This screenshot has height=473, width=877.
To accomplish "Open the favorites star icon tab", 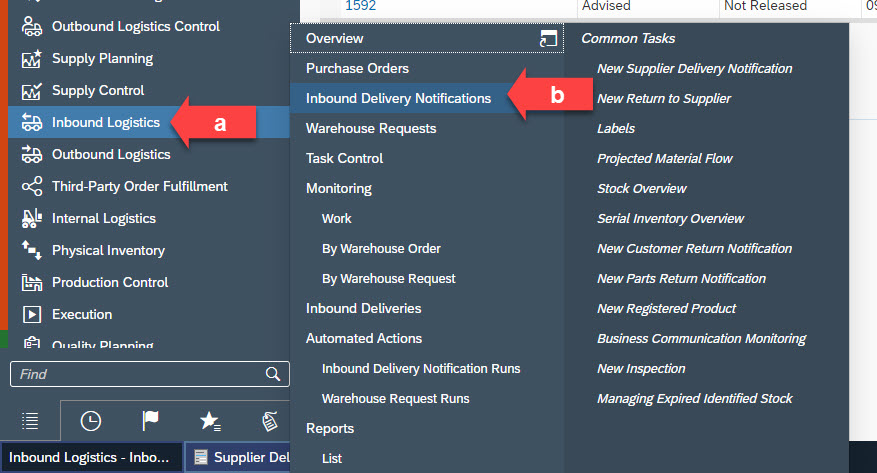I will 210,421.
